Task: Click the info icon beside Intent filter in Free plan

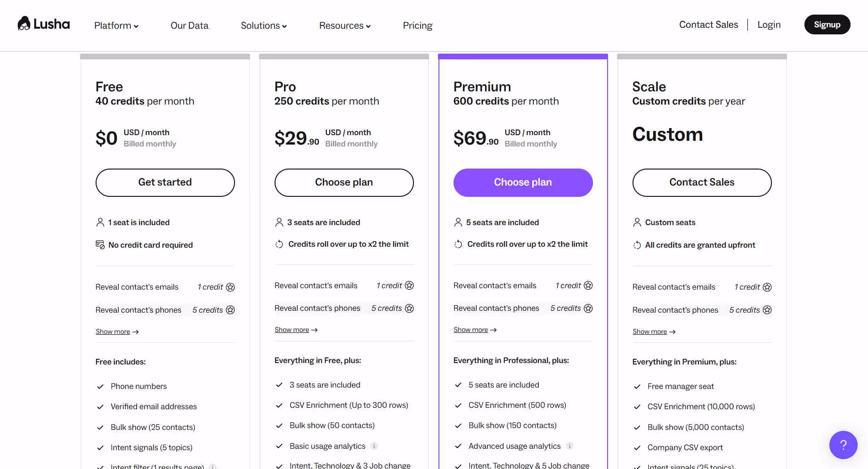Action: coord(212,466)
